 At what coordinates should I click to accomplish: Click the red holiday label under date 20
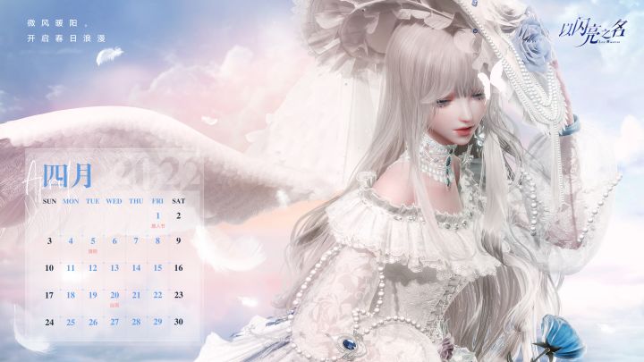pos(114,306)
